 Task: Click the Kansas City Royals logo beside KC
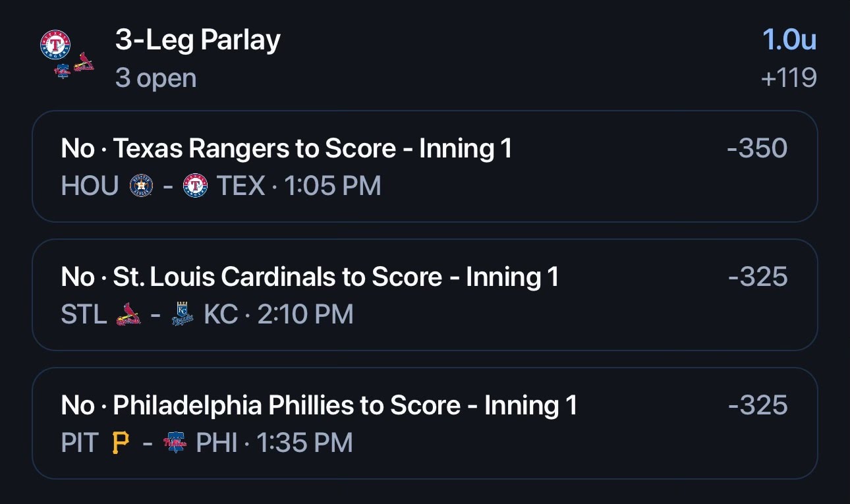pos(183,314)
